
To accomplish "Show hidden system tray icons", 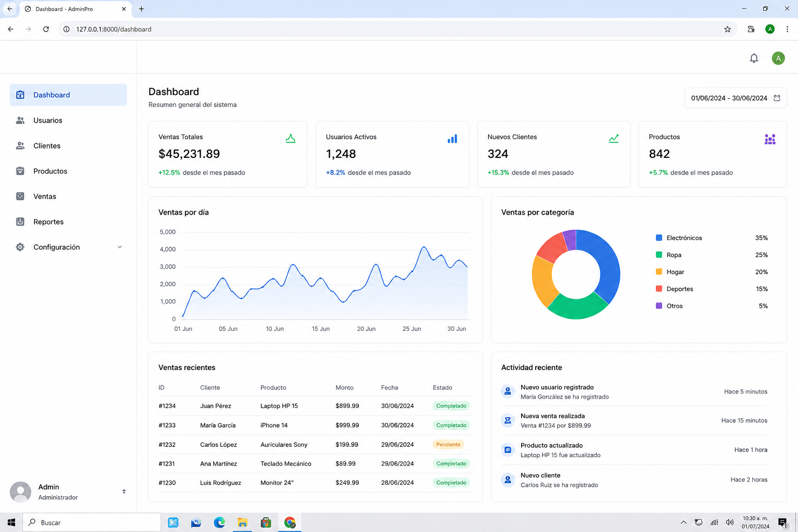I will point(684,522).
